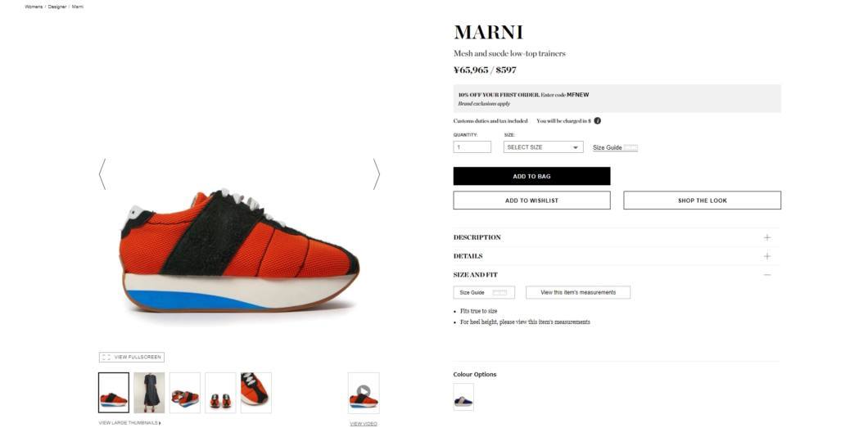
Task: Collapse the Size and Fit section
Action: click(x=766, y=275)
